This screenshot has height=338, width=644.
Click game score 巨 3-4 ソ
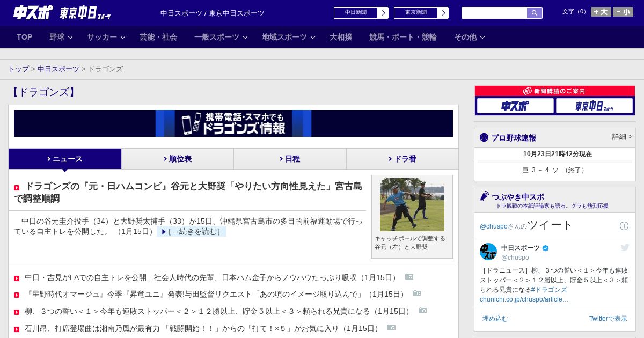[554, 170]
